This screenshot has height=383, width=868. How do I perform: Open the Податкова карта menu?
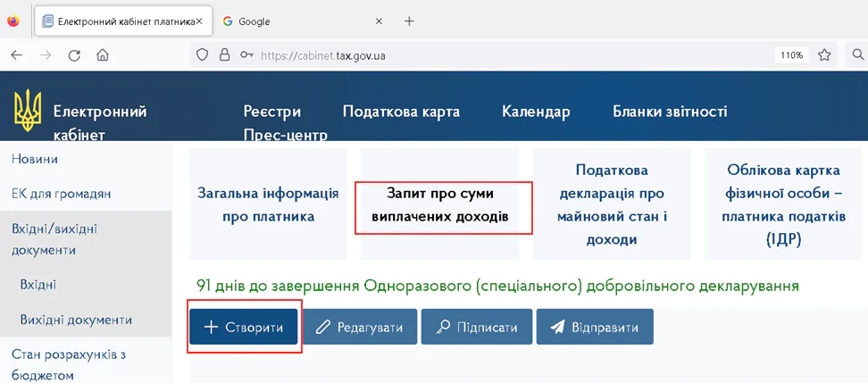click(401, 112)
